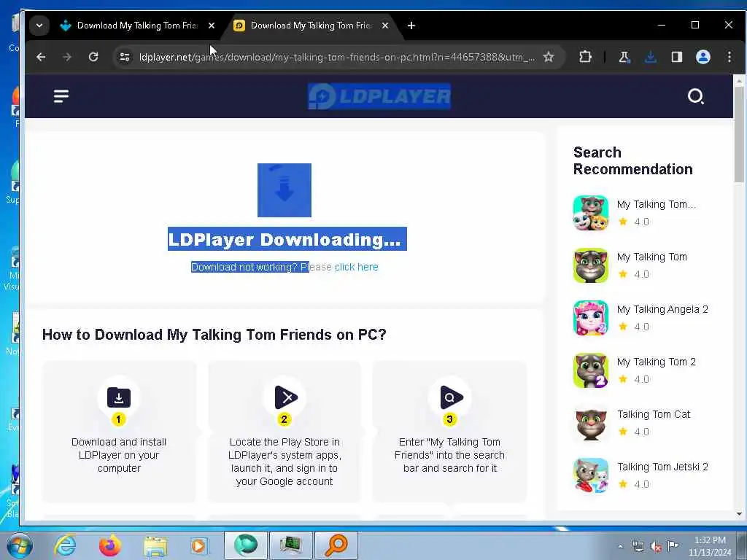Click the browser address bar URL

tap(337, 57)
